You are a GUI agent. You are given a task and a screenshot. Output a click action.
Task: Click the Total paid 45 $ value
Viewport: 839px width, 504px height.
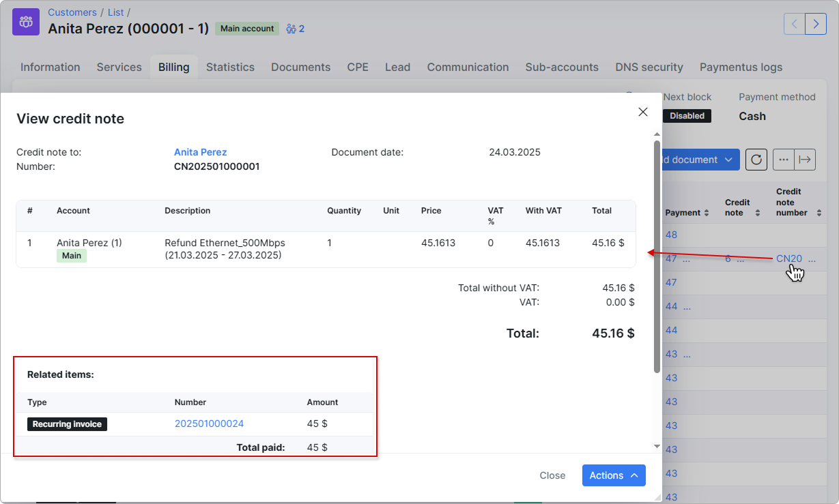click(x=317, y=447)
